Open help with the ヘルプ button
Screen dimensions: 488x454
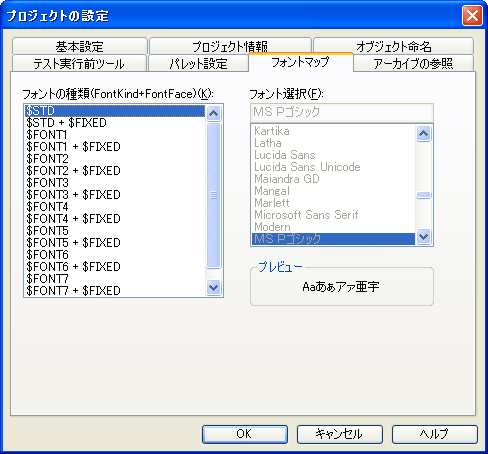(435, 434)
